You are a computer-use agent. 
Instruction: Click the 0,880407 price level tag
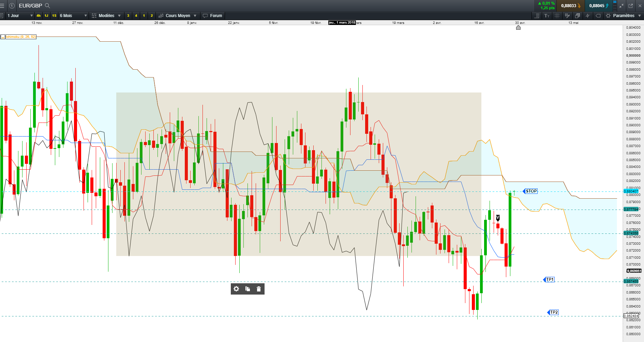pos(631,191)
